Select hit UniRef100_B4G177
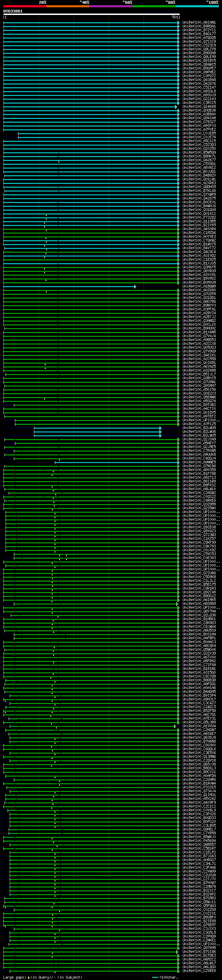The image size is (222, 980). coord(199,34)
